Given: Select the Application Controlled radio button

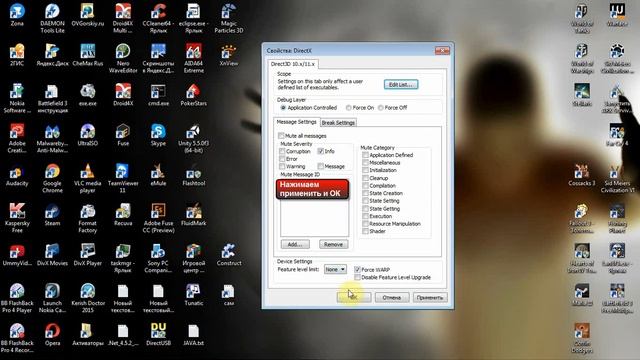Looking at the screenshot, I should click(x=283, y=108).
